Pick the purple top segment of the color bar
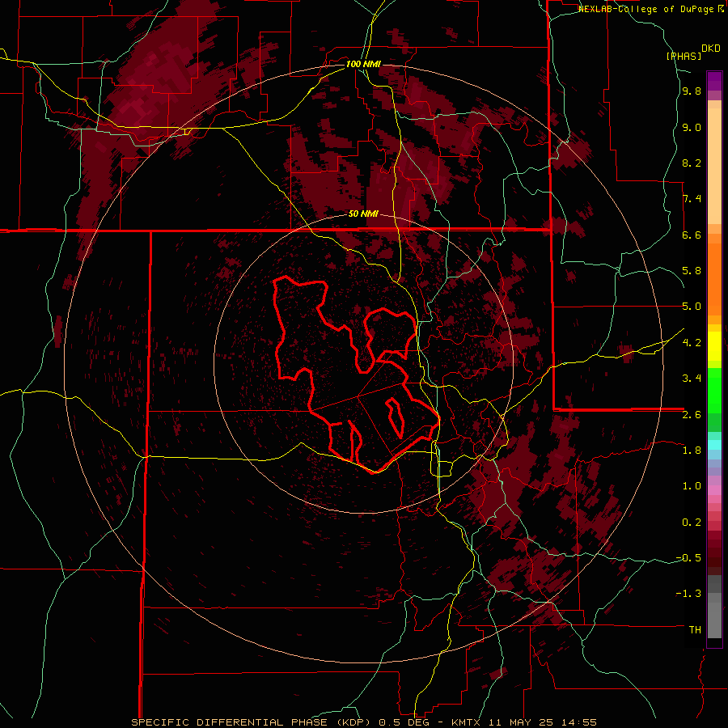Screen dimensions: 728x728 tap(714, 80)
